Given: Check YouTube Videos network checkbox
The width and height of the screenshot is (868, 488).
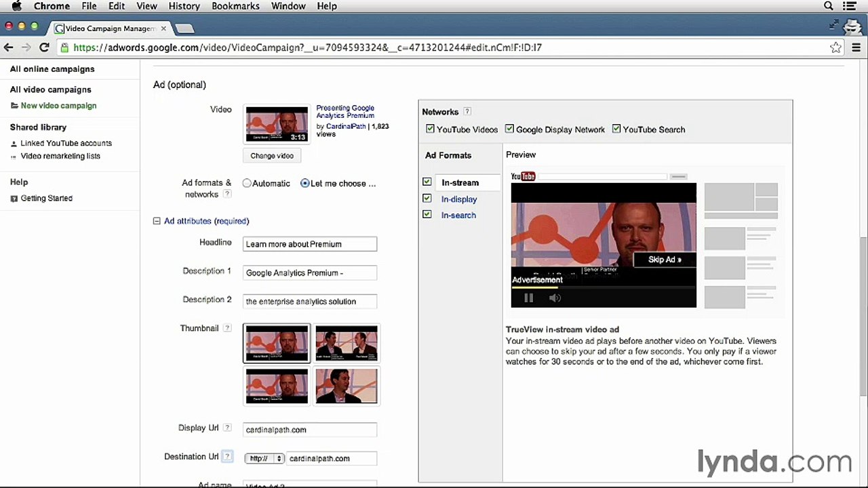Looking at the screenshot, I should pyautogui.click(x=430, y=129).
